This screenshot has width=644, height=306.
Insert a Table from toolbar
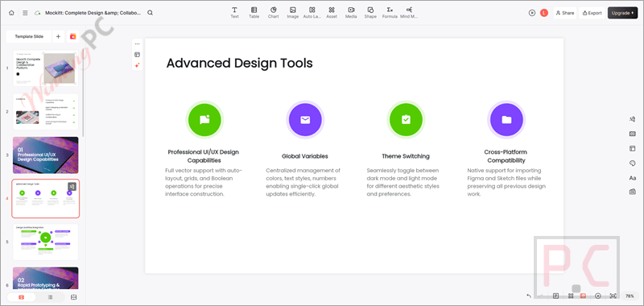(254, 12)
